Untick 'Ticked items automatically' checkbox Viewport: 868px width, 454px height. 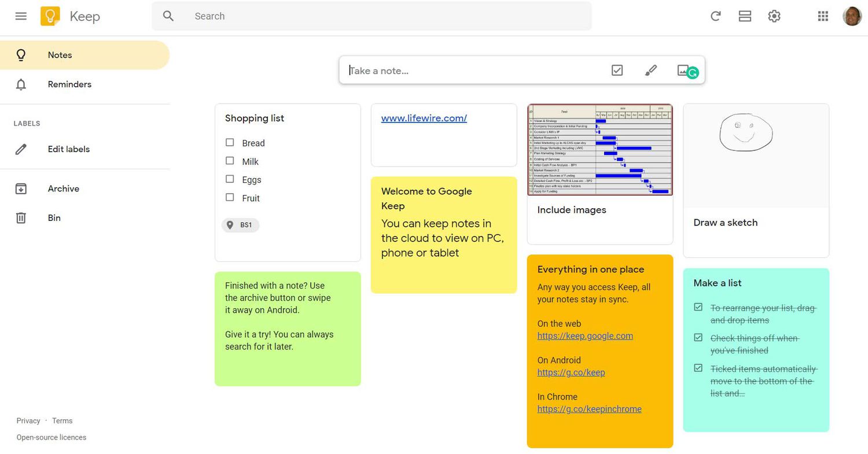[x=698, y=368]
